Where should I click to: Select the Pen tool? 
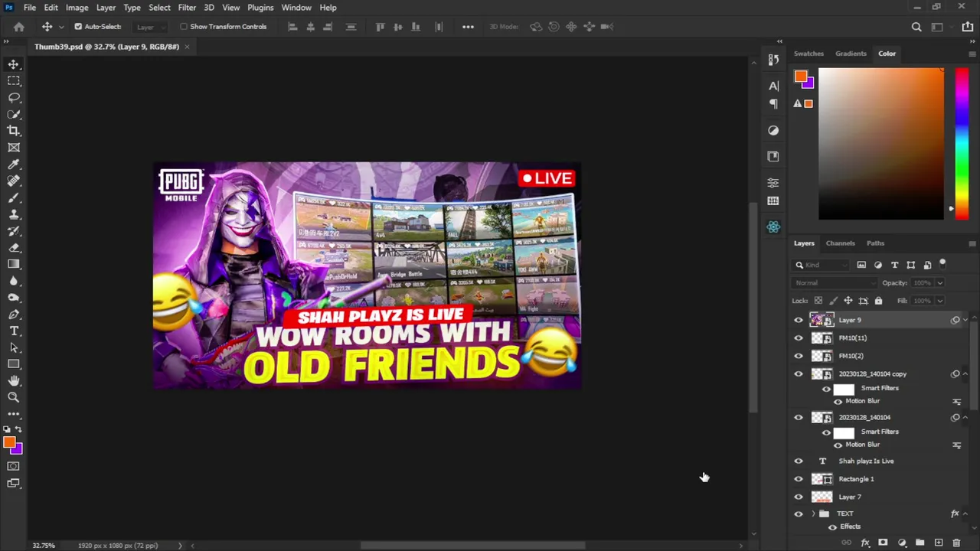[14, 315]
